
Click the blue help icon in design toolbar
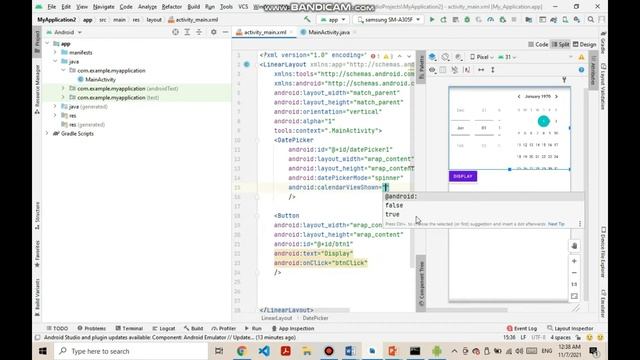tap(581, 70)
